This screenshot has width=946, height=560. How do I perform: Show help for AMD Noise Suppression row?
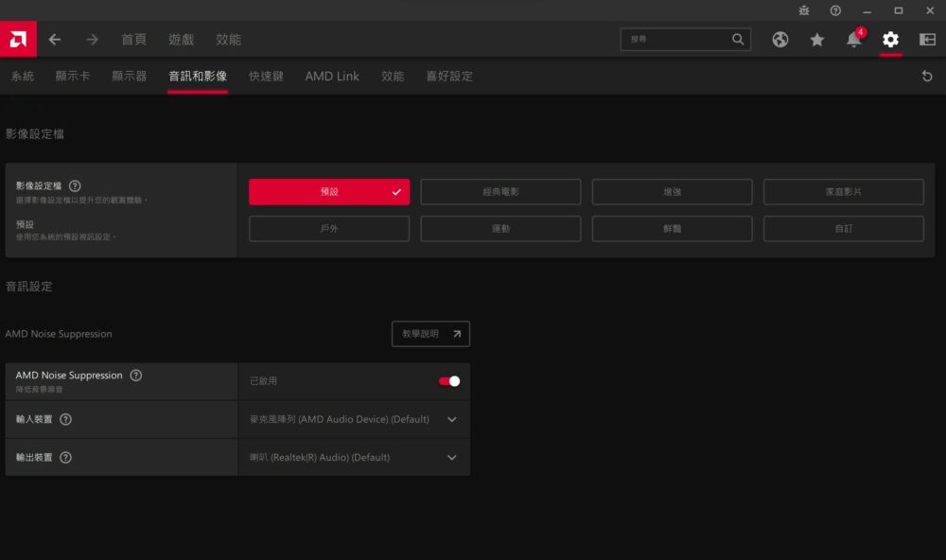136,376
